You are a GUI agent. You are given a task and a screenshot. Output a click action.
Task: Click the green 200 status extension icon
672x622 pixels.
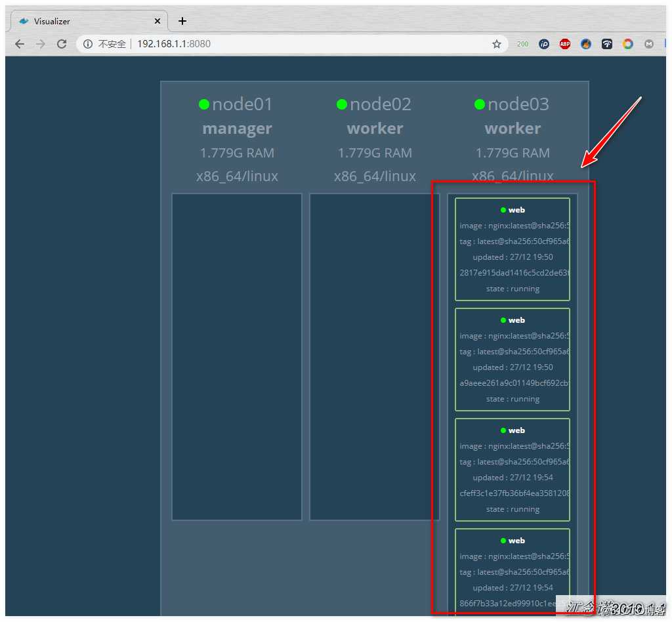pyautogui.click(x=522, y=44)
